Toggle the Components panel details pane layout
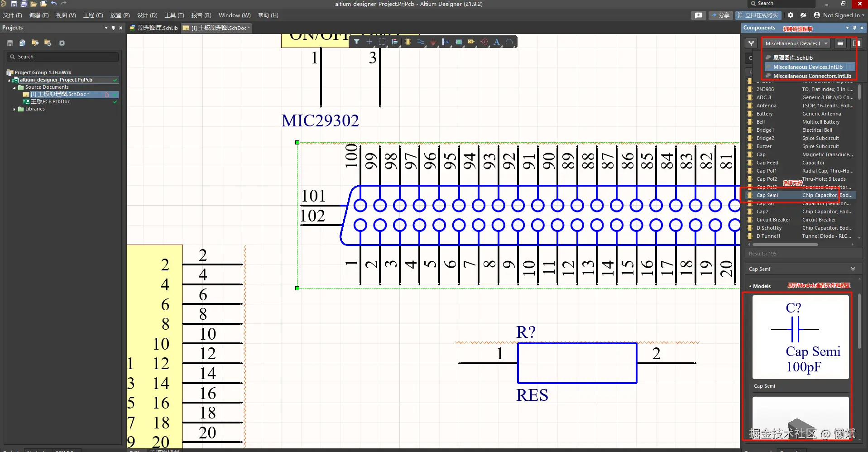 click(856, 43)
